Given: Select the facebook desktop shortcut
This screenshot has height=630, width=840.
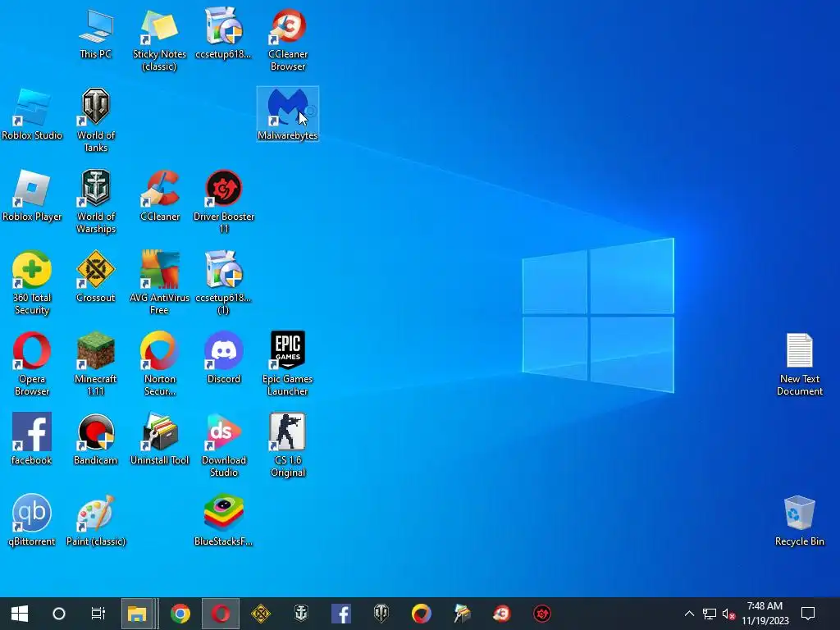Looking at the screenshot, I should [32, 440].
